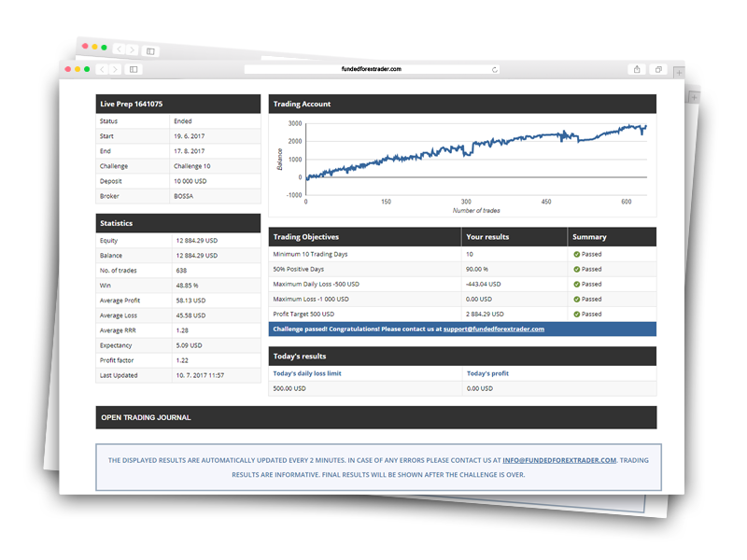Click the Today's daily loss limit header
747x560 pixels.
(307, 374)
